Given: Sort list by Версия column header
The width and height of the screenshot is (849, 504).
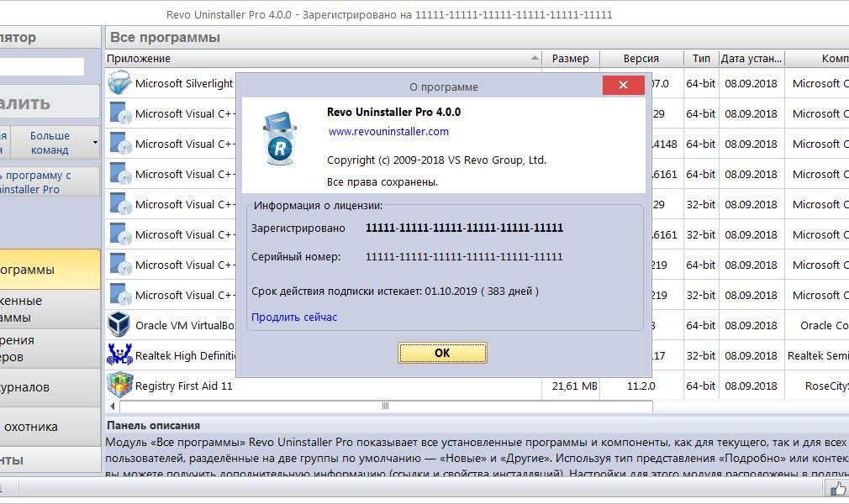Looking at the screenshot, I should 641,59.
